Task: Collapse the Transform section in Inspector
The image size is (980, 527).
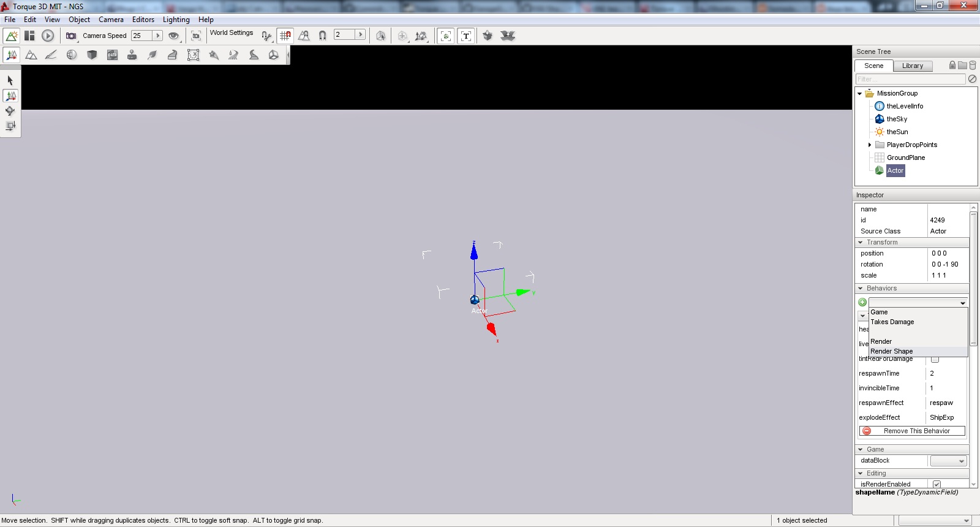Action: click(861, 243)
